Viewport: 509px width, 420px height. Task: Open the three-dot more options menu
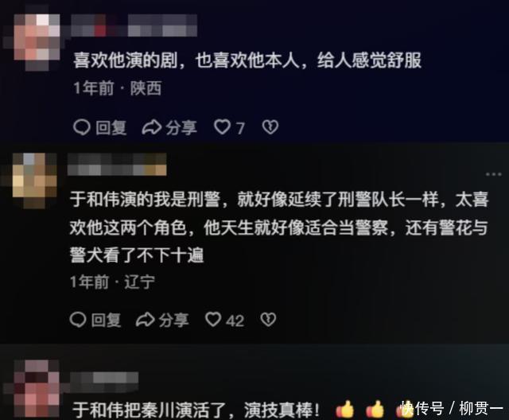[x=493, y=174]
